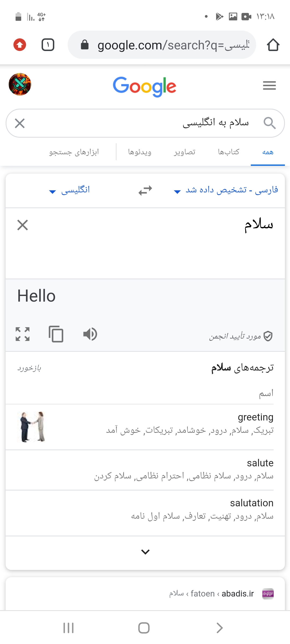Open translation in fullscreen mode

point(23,334)
